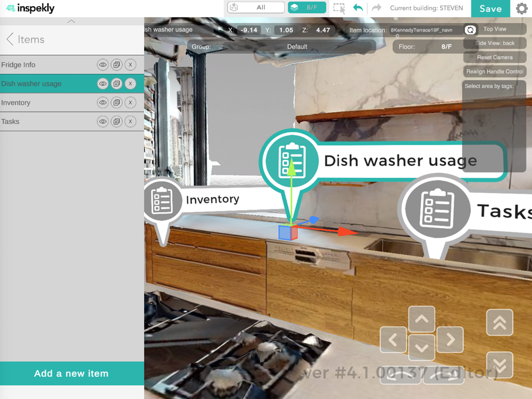This screenshot has width=532, height=399.
Task: Switch to All floors filter
Action: coord(256,7)
